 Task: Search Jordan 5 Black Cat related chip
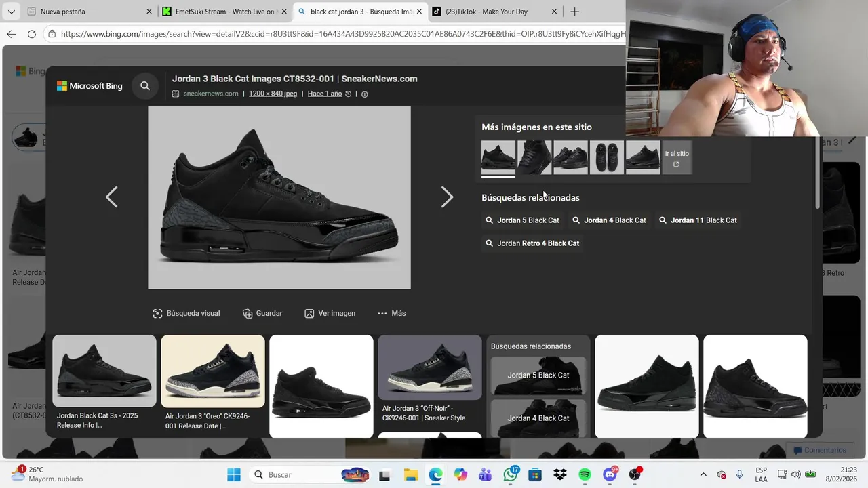(x=522, y=220)
